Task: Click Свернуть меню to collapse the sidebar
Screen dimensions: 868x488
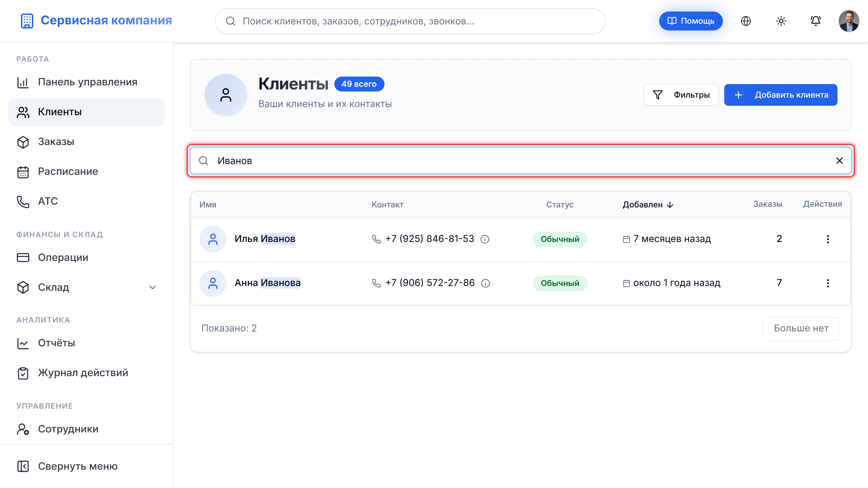Action: (x=86, y=467)
